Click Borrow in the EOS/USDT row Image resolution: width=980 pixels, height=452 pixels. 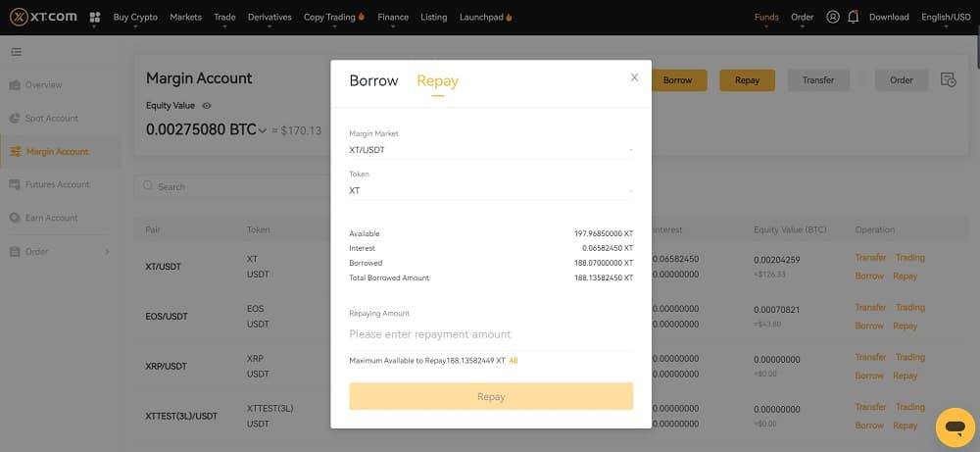pyautogui.click(x=870, y=326)
